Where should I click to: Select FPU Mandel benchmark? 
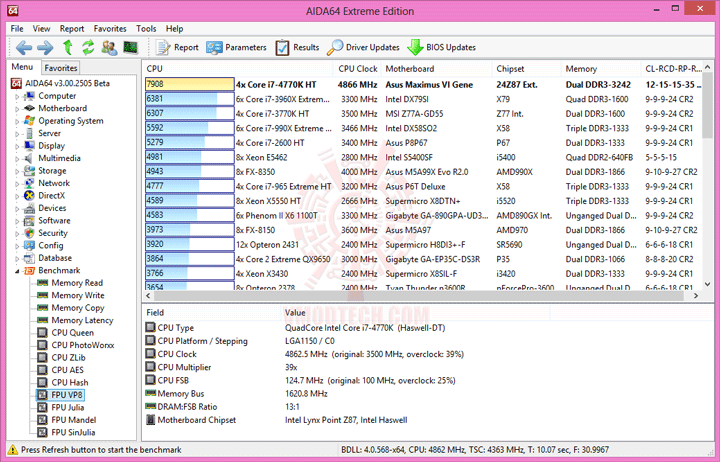[x=73, y=420]
